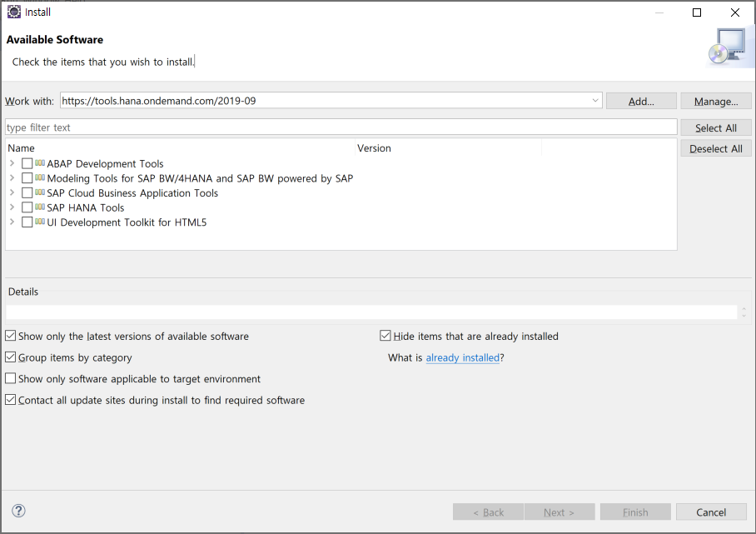Viewport: 756px width, 534px height.
Task: Select the UI Development Toolkit for HTML5 text
Action: [x=127, y=222]
